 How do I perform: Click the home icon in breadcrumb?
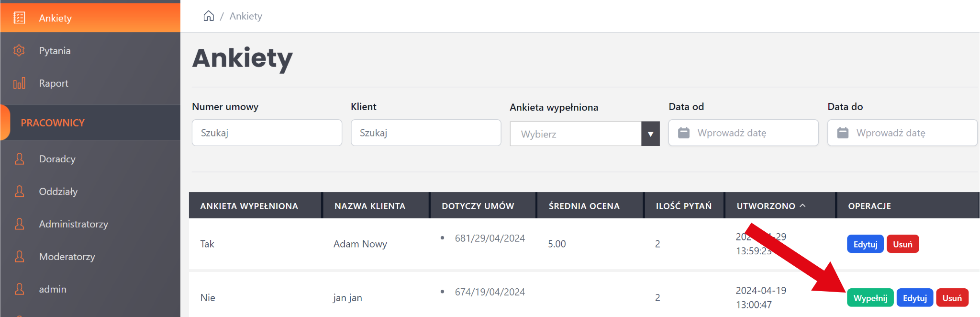pos(209,16)
